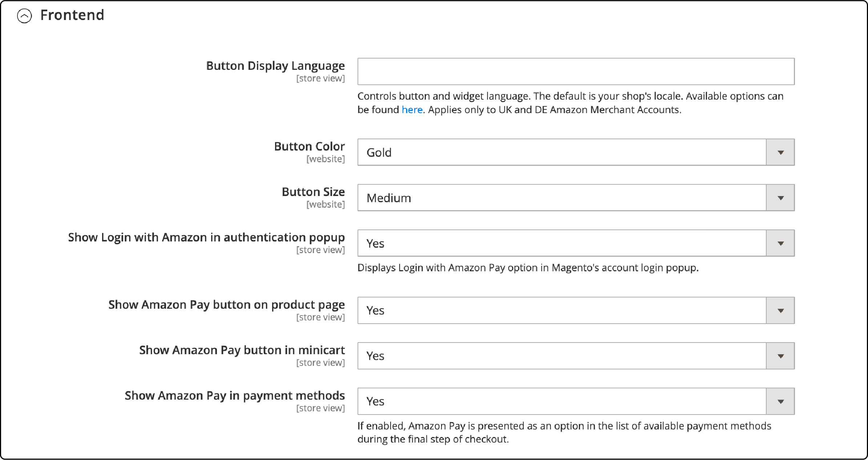Open the 'here' hyperlink for language options

click(x=412, y=109)
